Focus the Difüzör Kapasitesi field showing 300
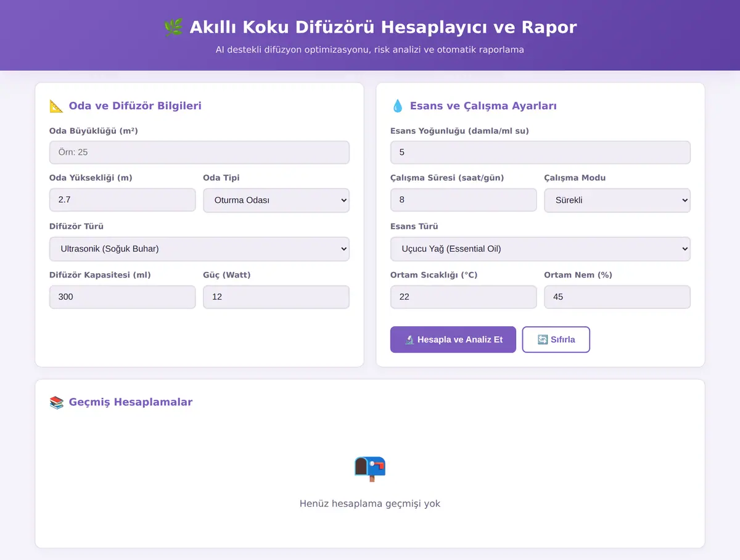 point(122,297)
